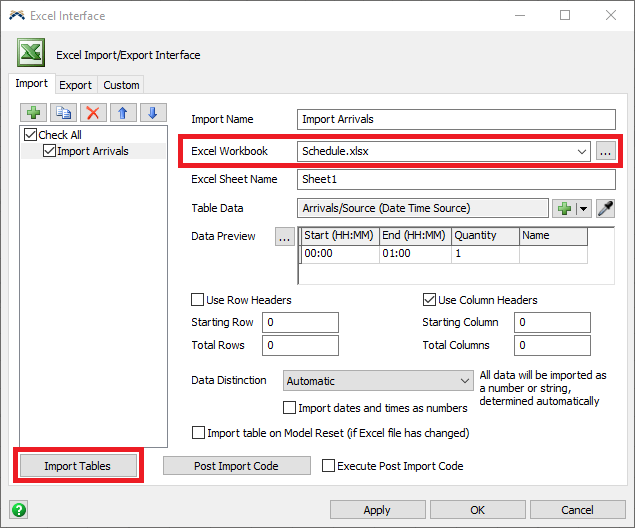Viewport: 635px width, 528px height.
Task: Move import up with blue up arrow
Action: 123,113
